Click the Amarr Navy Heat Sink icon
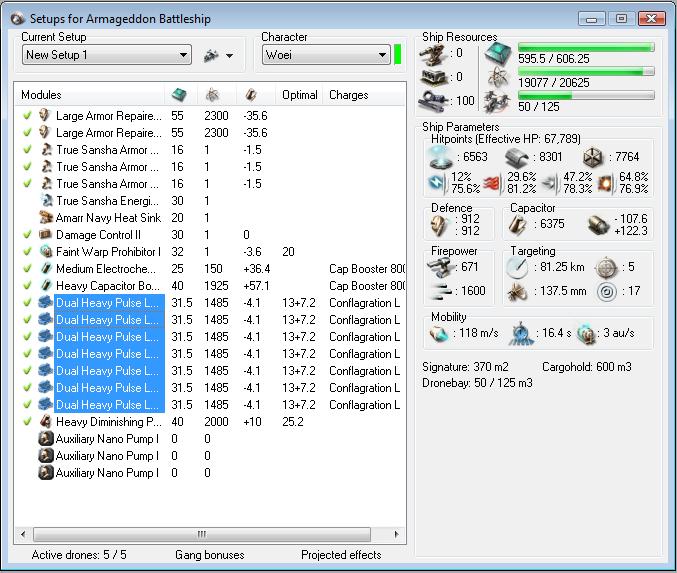 coord(46,217)
